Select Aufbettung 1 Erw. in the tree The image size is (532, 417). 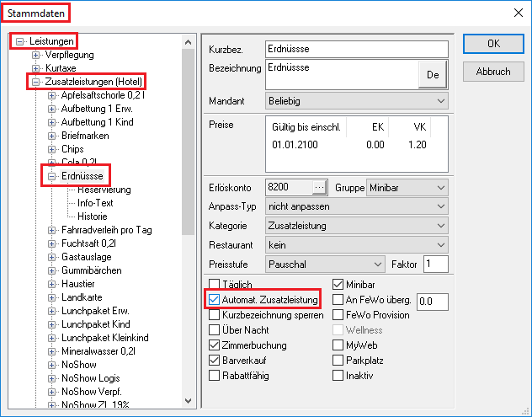pos(97,109)
